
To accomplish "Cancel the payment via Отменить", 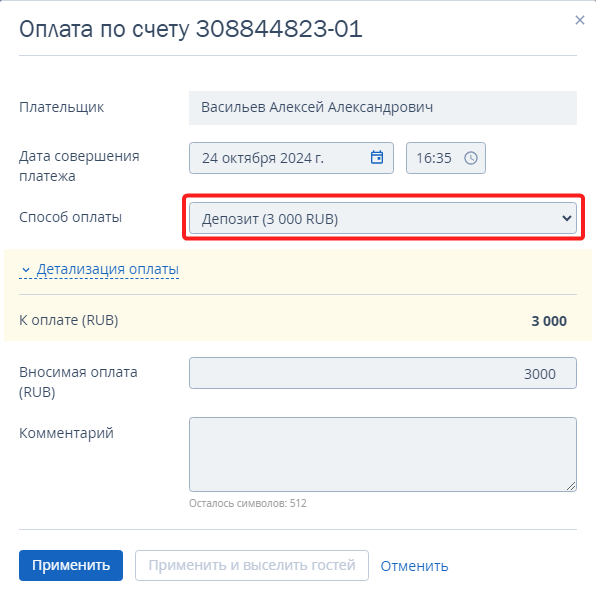I will [x=414, y=566].
